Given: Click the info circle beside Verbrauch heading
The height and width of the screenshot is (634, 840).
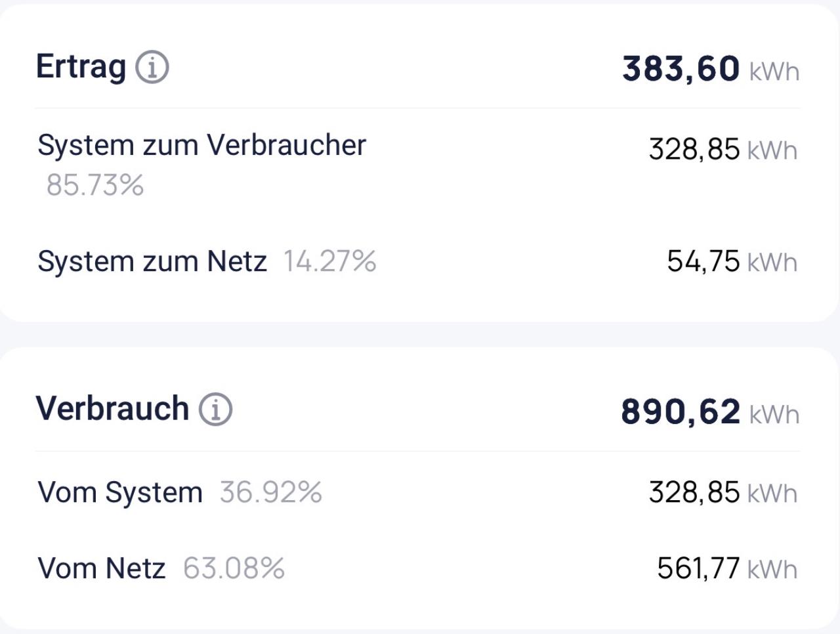Looking at the screenshot, I should pyautogui.click(x=217, y=408).
